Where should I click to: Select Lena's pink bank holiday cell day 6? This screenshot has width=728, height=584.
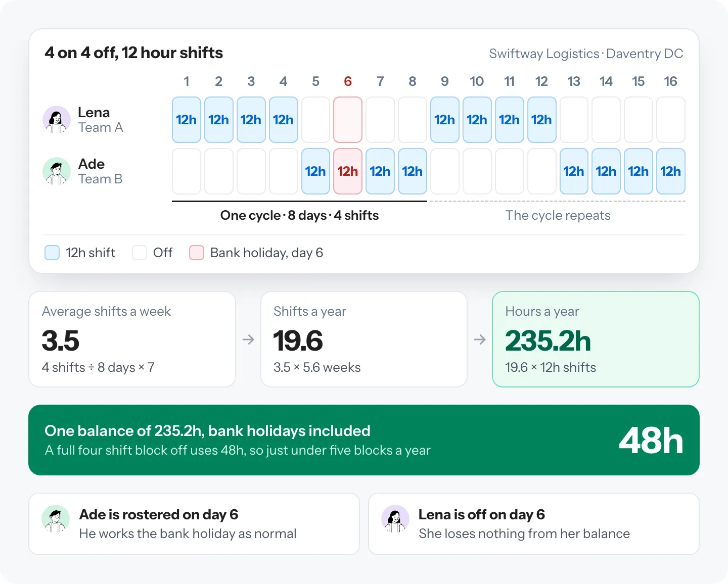(x=348, y=120)
